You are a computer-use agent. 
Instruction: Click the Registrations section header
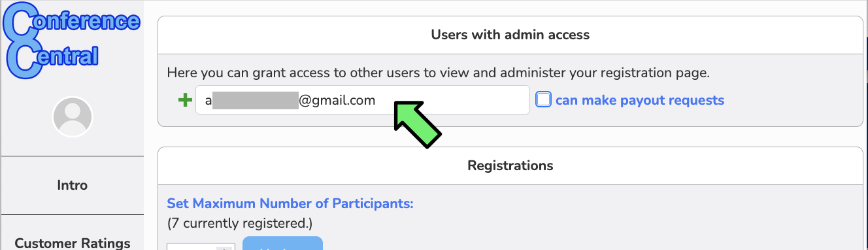(x=510, y=166)
